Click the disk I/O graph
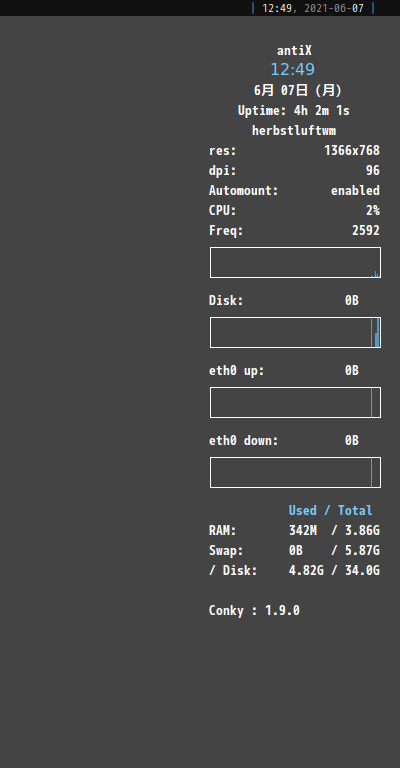 (295, 333)
